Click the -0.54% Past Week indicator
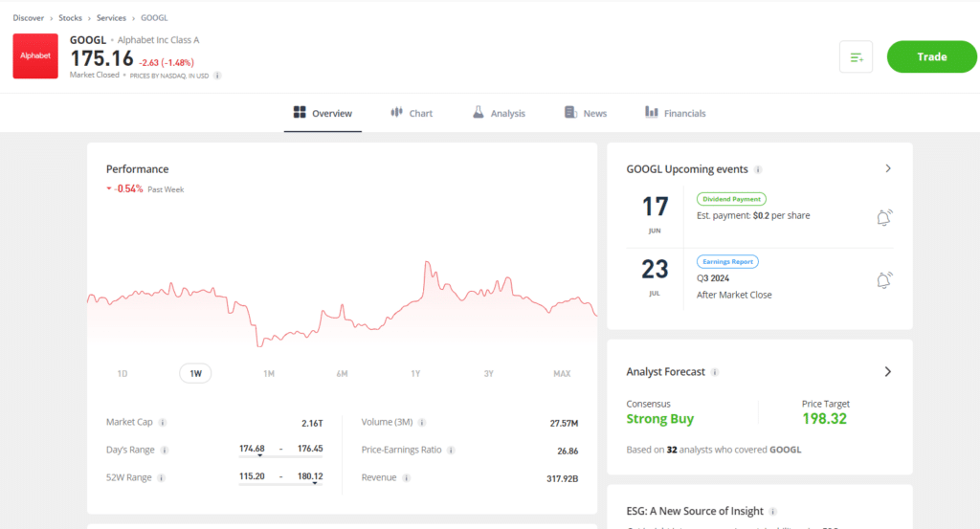980x529 pixels. click(x=145, y=189)
